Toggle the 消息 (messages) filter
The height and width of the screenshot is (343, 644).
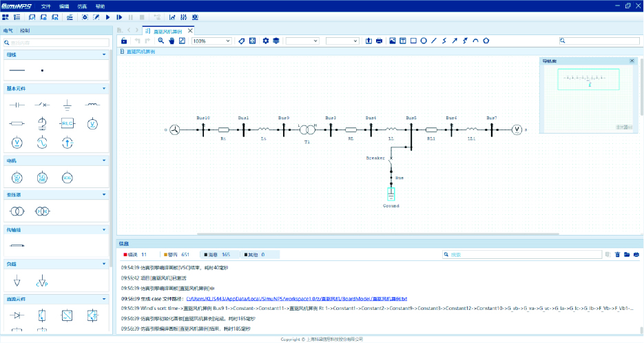220,255
